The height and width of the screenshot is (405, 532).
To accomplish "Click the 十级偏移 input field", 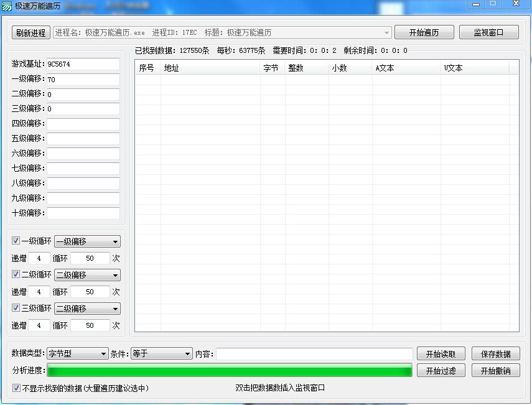I will 83,213.
